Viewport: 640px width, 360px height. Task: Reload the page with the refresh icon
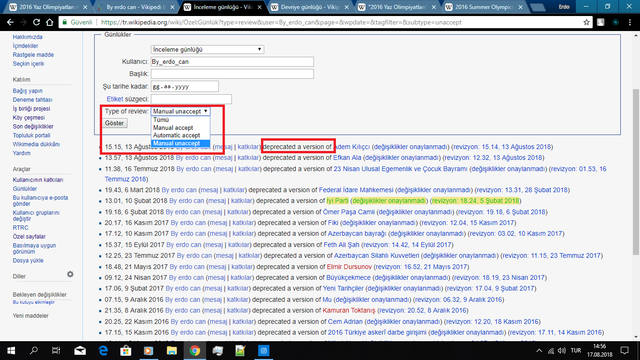click(x=37, y=22)
